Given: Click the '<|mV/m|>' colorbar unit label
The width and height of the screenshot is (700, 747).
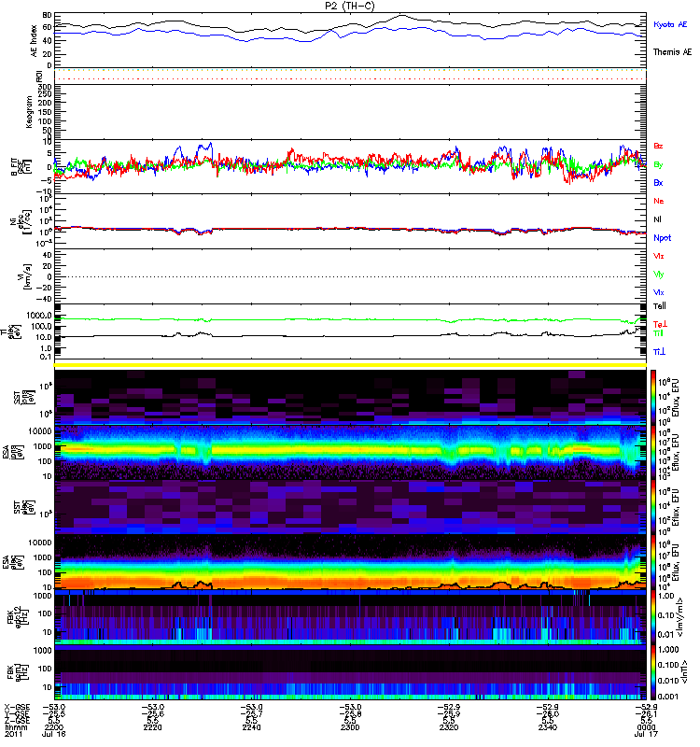Looking at the screenshot, I should click(x=680, y=618).
